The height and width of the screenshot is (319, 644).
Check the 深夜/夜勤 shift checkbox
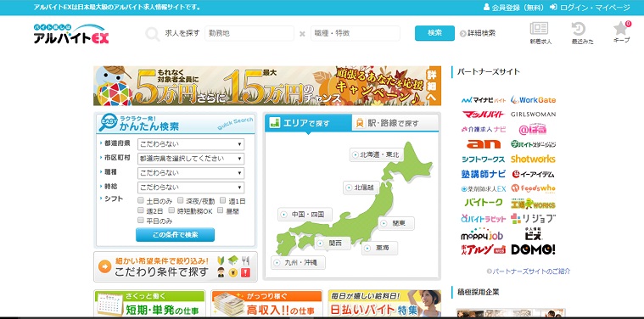[x=181, y=200]
